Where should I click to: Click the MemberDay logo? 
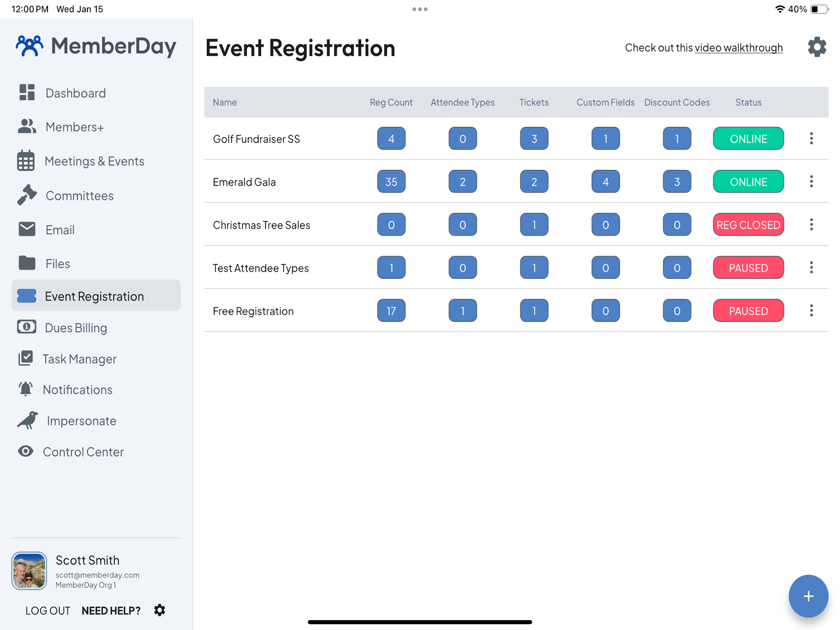(x=96, y=46)
